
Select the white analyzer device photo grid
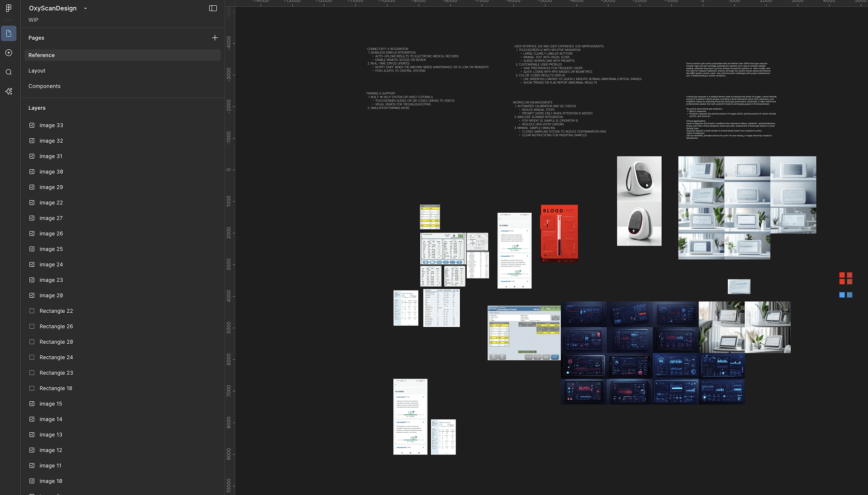tap(747, 208)
